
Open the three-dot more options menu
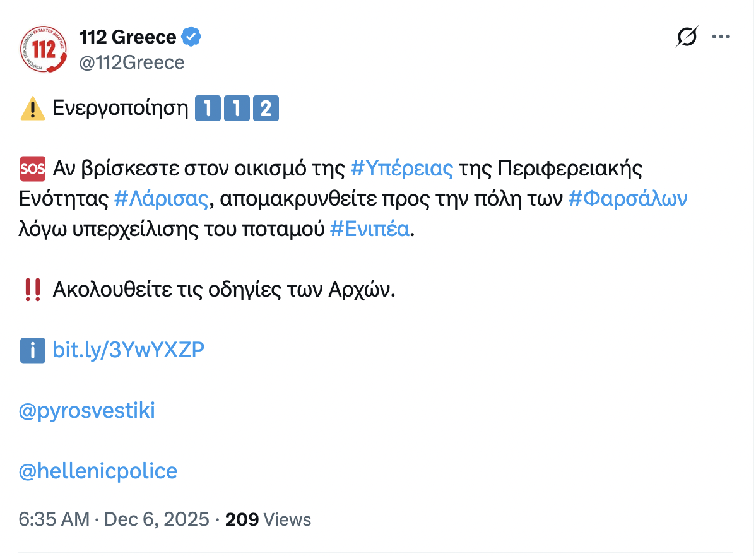721,37
